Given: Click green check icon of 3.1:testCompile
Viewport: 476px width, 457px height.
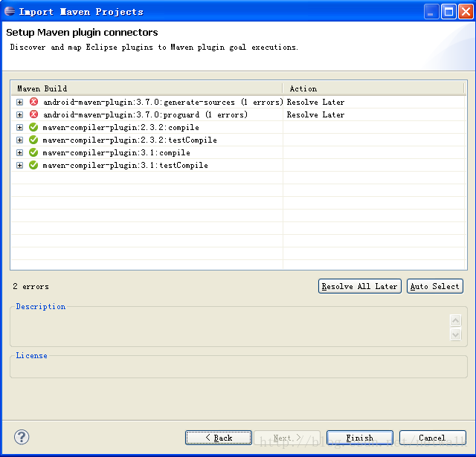Looking at the screenshot, I should tap(33, 165).
